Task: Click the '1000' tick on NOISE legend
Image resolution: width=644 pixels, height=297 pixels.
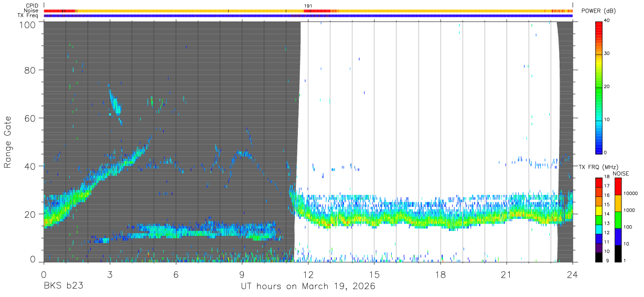Action: pyautogui.click(x=630, y=211)
